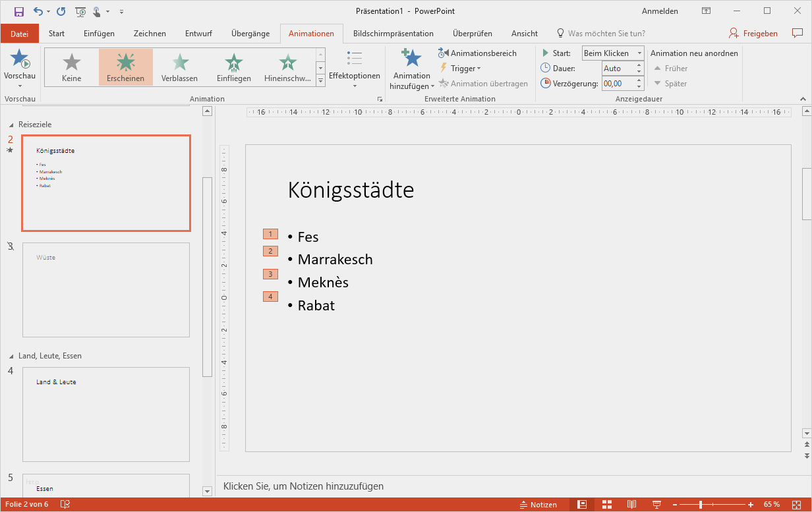The width and height of the screenshot is (812, 512).
Task: Click the Save icon in quick access toolbar
Action: (18, 11)
